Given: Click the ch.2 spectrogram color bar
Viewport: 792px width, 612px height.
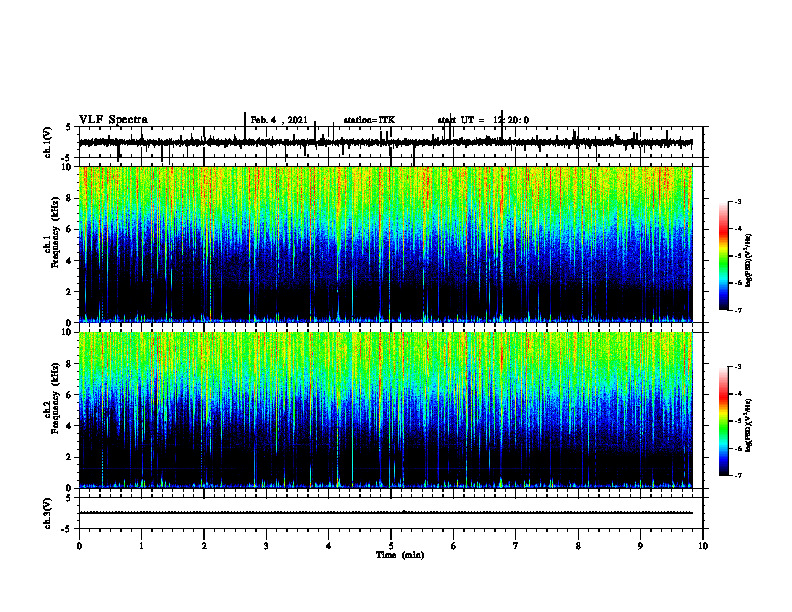Looking at the screenshot, I should point(723,421).
